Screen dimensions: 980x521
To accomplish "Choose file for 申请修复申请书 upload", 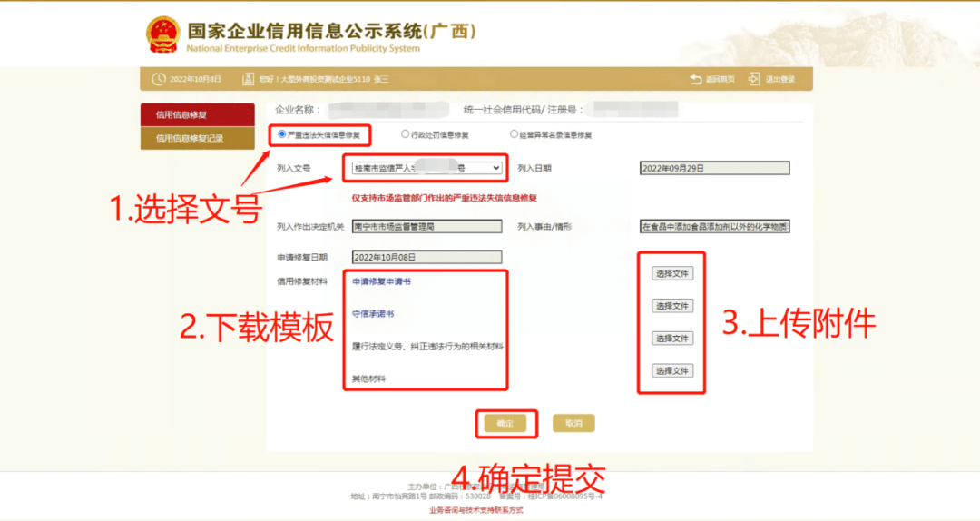I will click(672, 273).
